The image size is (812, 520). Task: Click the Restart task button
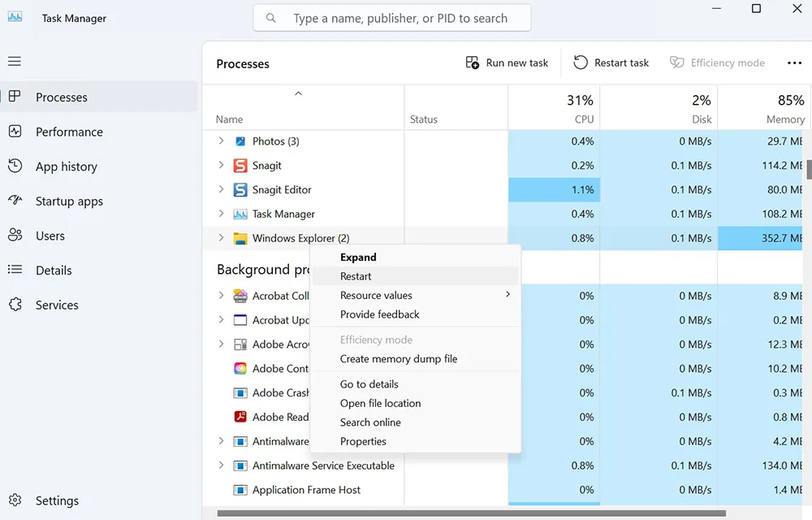[611, 62]
